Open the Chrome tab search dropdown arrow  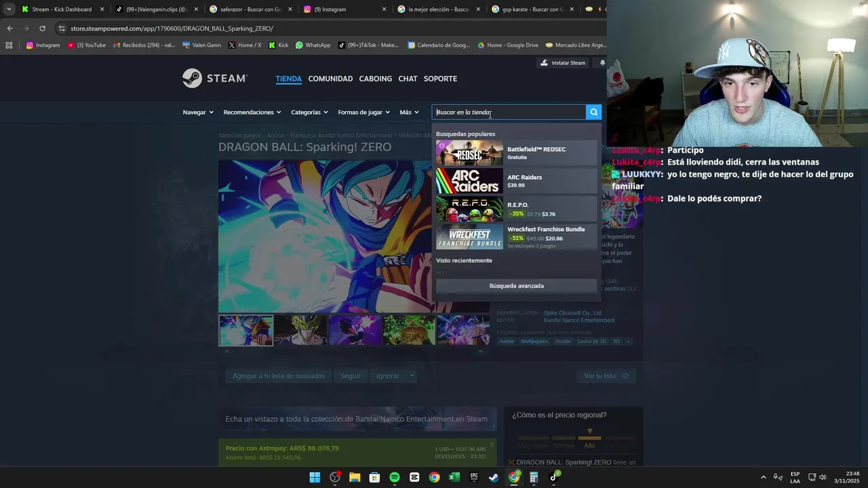click(9, 9)
